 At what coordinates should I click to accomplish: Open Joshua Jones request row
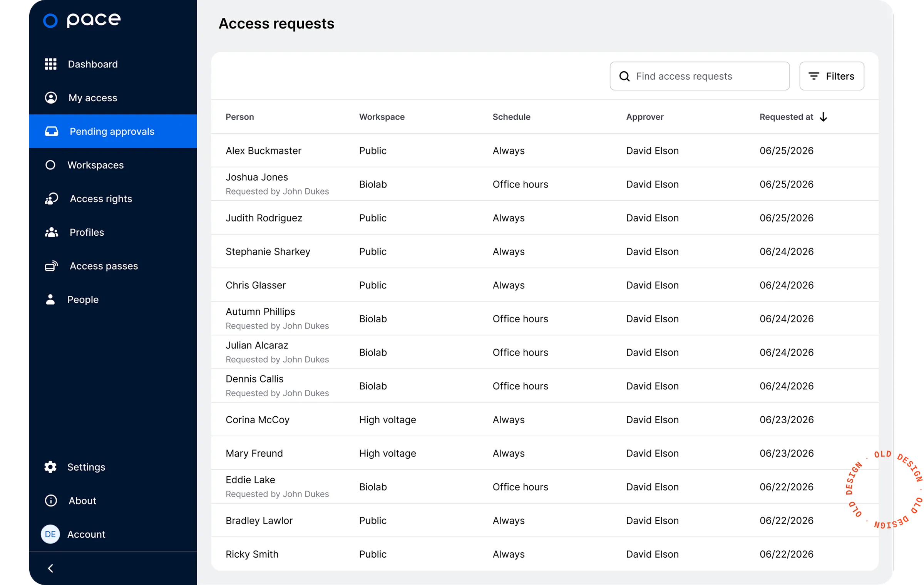[545, 184]
